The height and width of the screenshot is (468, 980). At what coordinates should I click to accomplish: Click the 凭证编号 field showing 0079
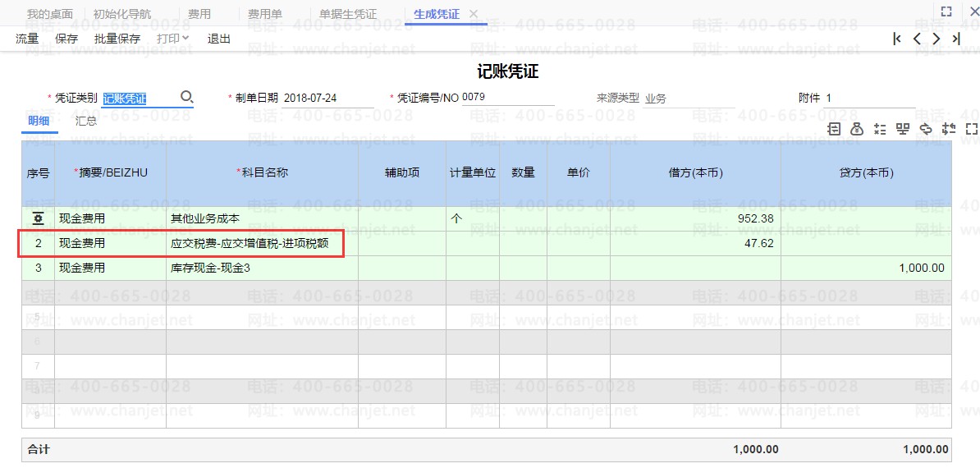click(507, 98)
